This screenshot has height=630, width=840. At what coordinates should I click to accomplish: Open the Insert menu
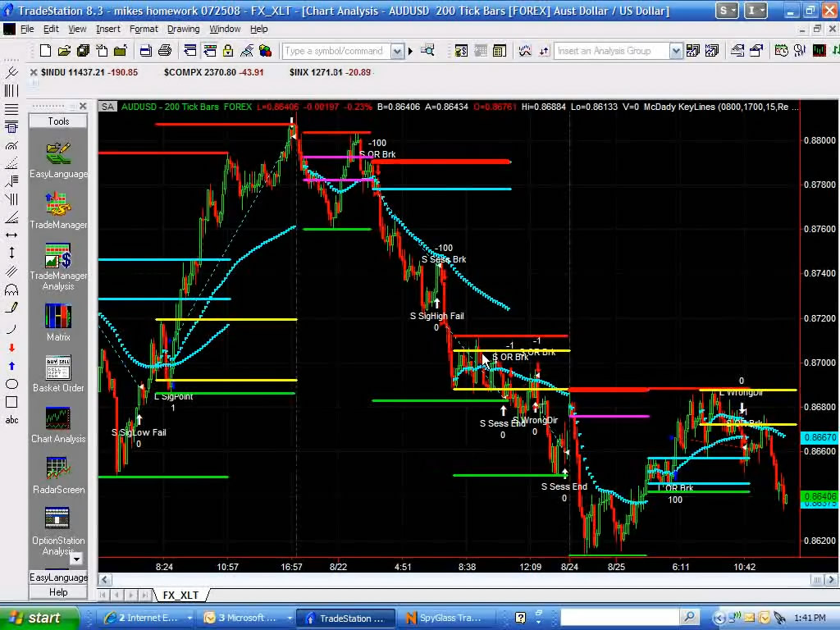[x=108, y=29]
